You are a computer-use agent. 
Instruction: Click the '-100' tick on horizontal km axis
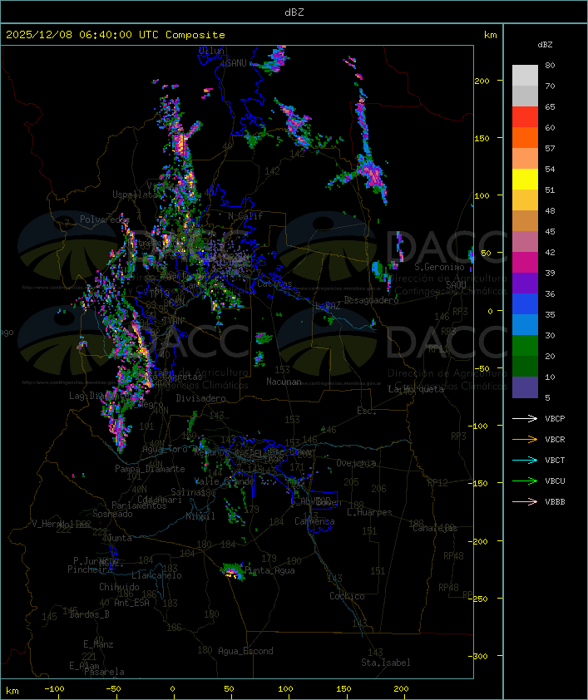(x=54, y=689)
